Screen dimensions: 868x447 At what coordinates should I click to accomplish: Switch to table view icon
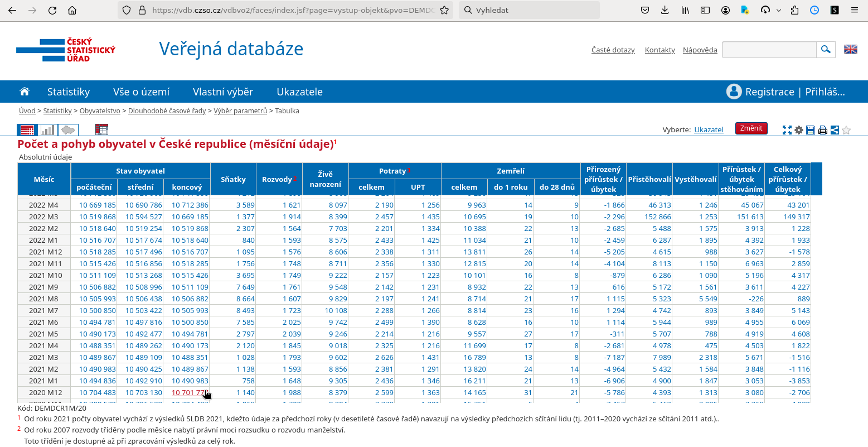coord(27,130)
